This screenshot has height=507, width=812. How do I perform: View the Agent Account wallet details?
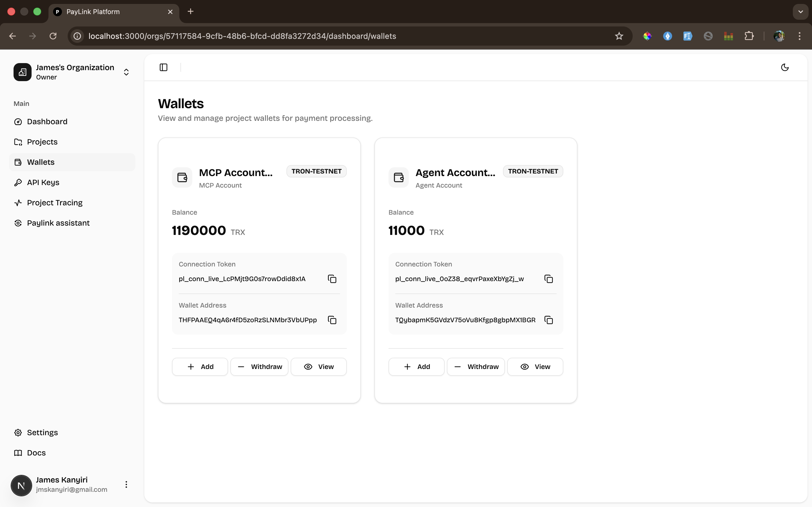coord(535,366)
